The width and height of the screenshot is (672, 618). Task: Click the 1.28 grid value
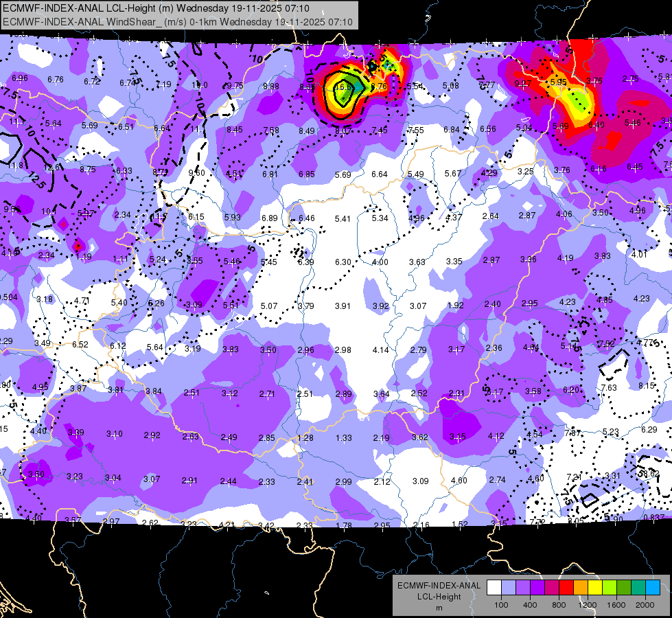coord(305,438)
